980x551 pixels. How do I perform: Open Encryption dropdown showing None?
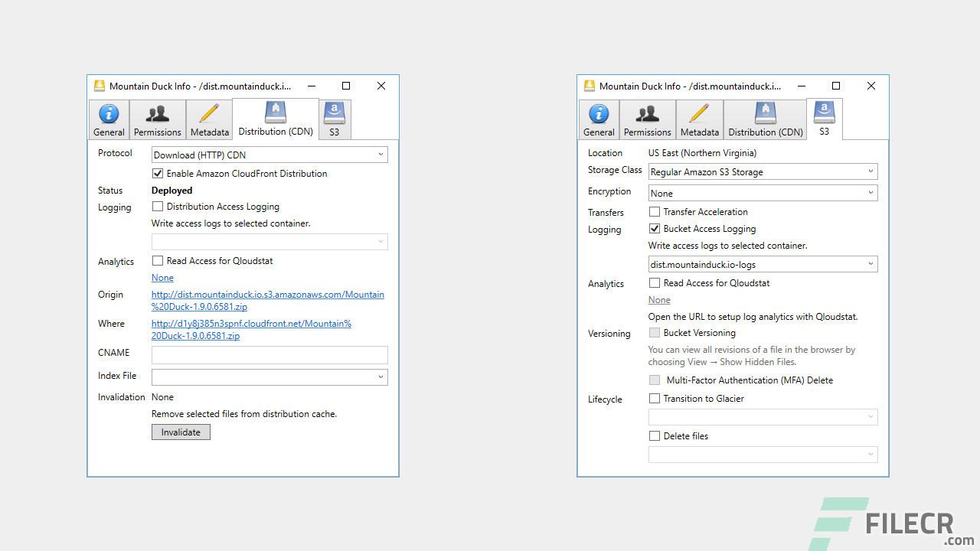tap(763, 193)
